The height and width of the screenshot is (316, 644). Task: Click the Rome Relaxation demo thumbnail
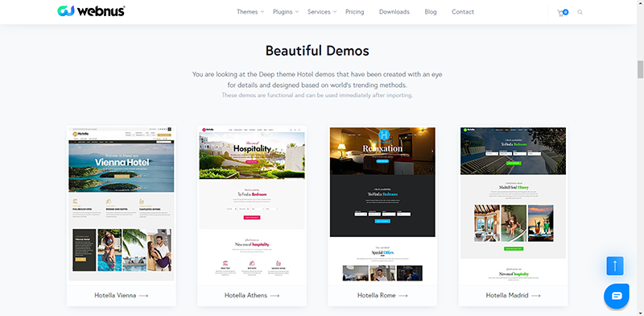coord(382,204)
